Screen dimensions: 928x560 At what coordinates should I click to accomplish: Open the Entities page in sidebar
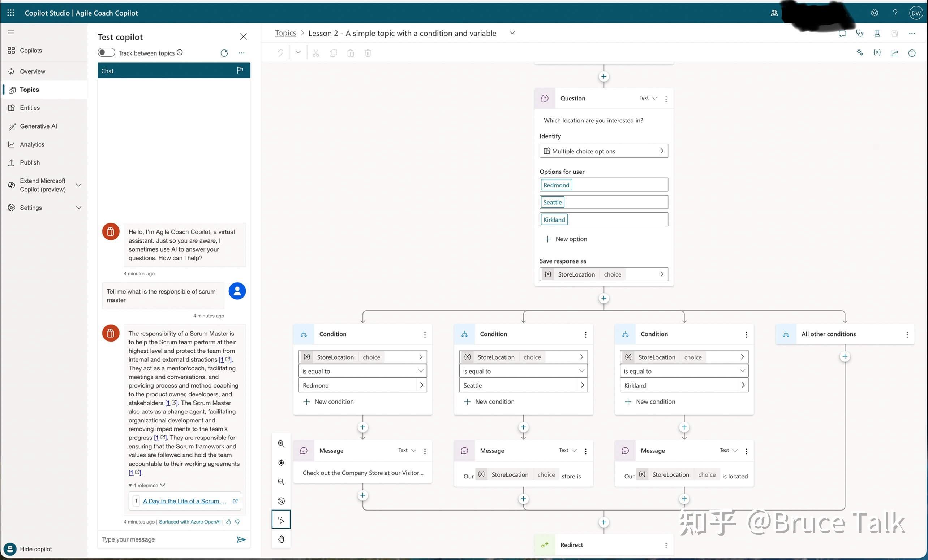[30, 108]
